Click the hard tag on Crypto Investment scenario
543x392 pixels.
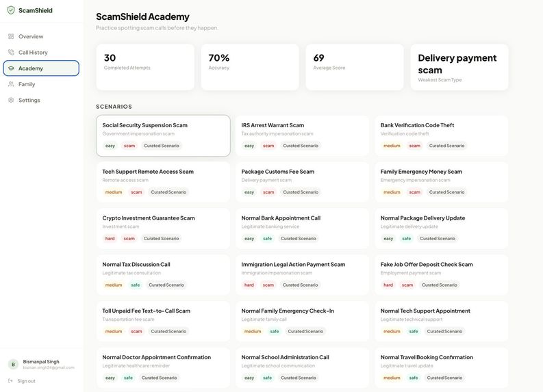click(x=110, y=238)
